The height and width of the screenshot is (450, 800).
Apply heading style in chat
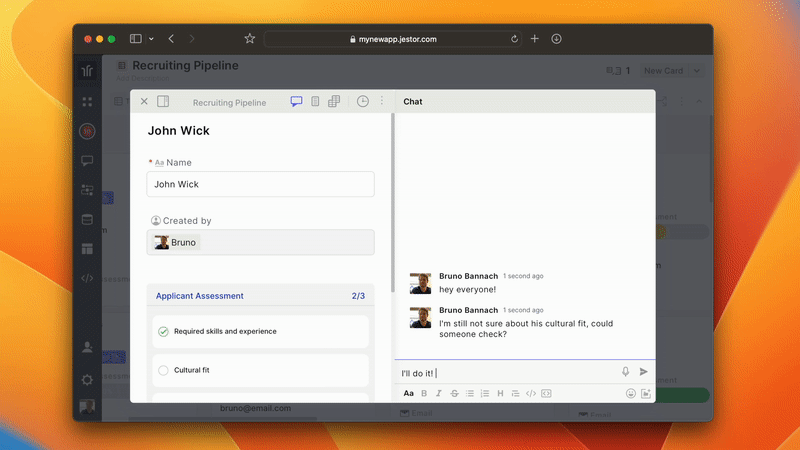(501, 393)
